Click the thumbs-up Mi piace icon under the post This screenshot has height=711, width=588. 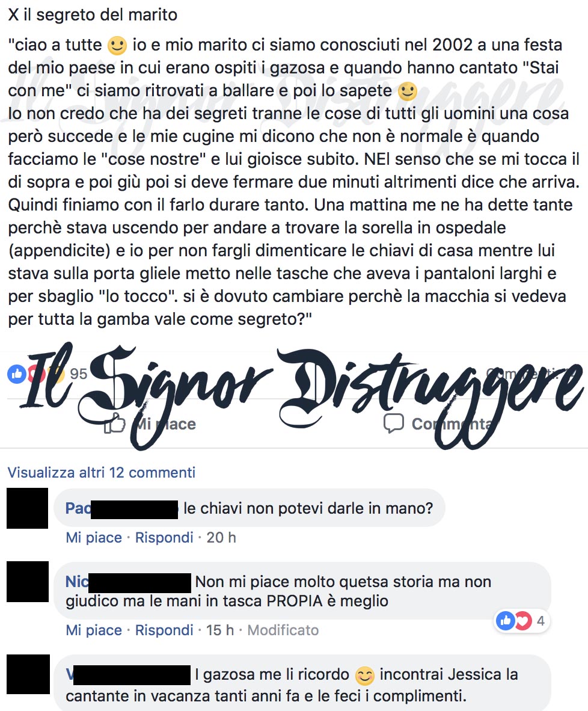click(x=114, y=423)
